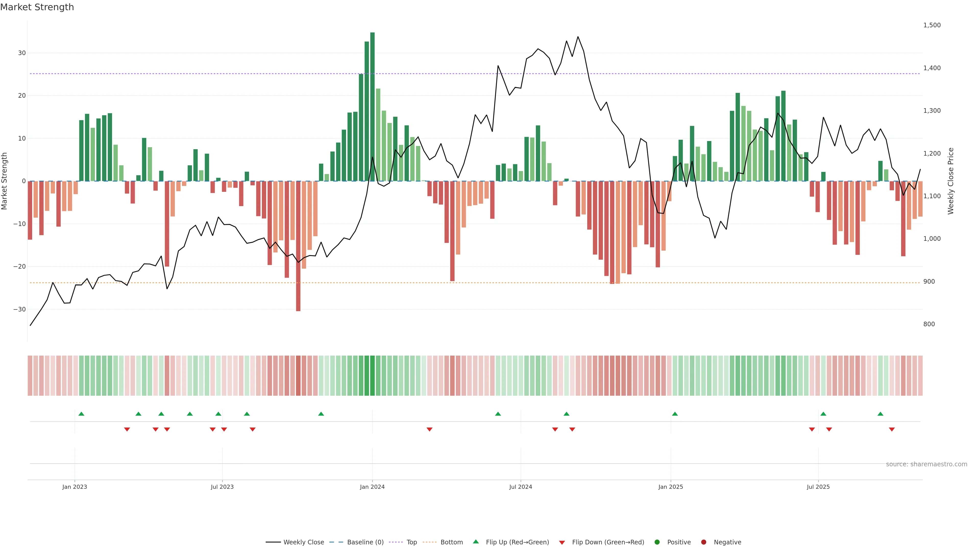Click the first red flip-down marker
980x551 pixels.
click(x=127, y=429)
